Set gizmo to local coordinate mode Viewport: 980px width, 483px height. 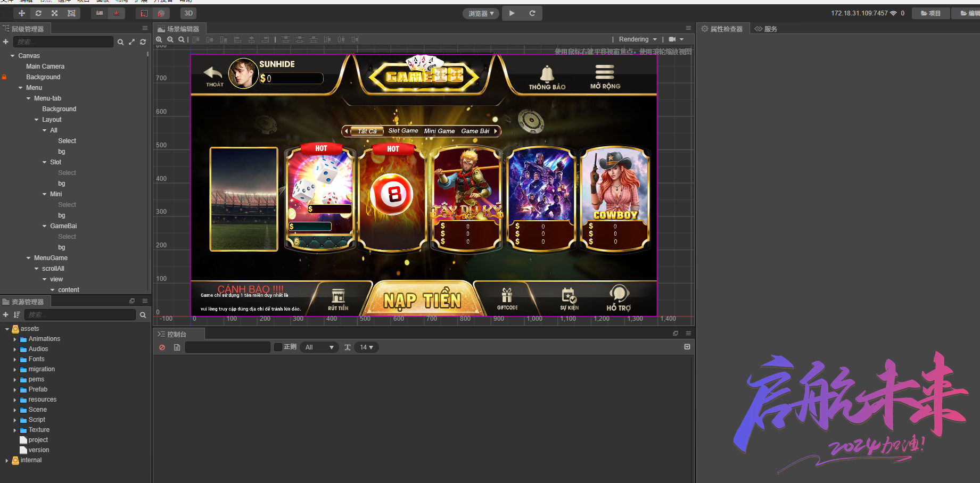click(144, 13)
